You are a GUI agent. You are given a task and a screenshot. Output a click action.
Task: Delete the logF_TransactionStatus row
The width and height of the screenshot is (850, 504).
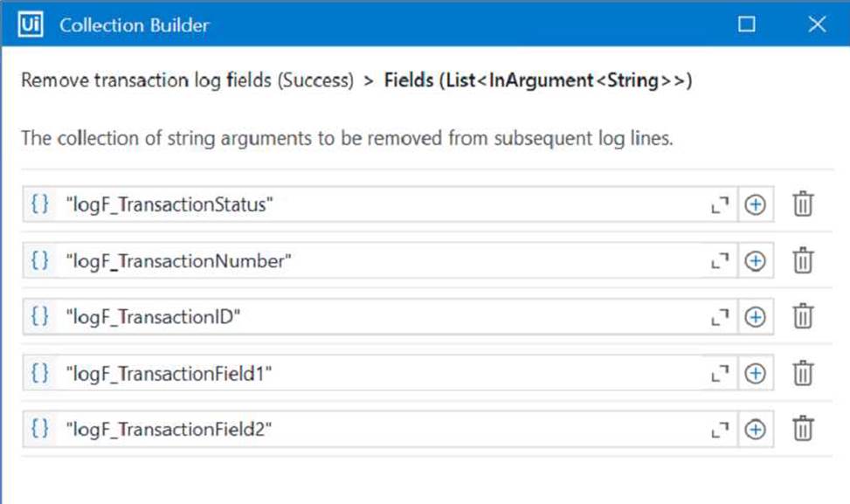point(803,204)
